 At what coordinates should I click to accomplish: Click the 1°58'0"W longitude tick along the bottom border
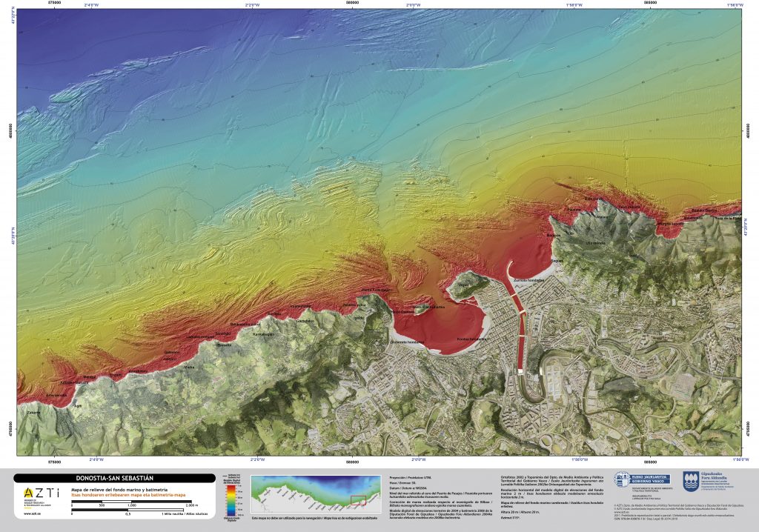click(580, 459)
